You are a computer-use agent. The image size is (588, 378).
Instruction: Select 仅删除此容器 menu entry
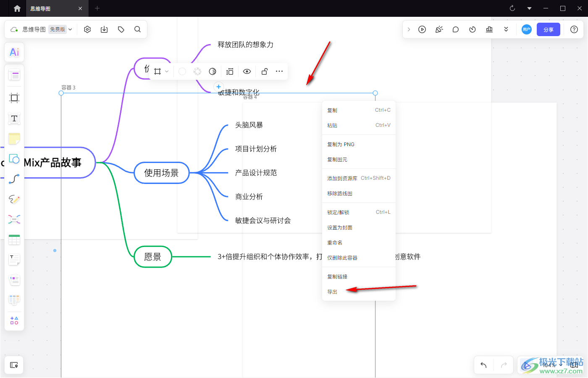pos(359,257)
